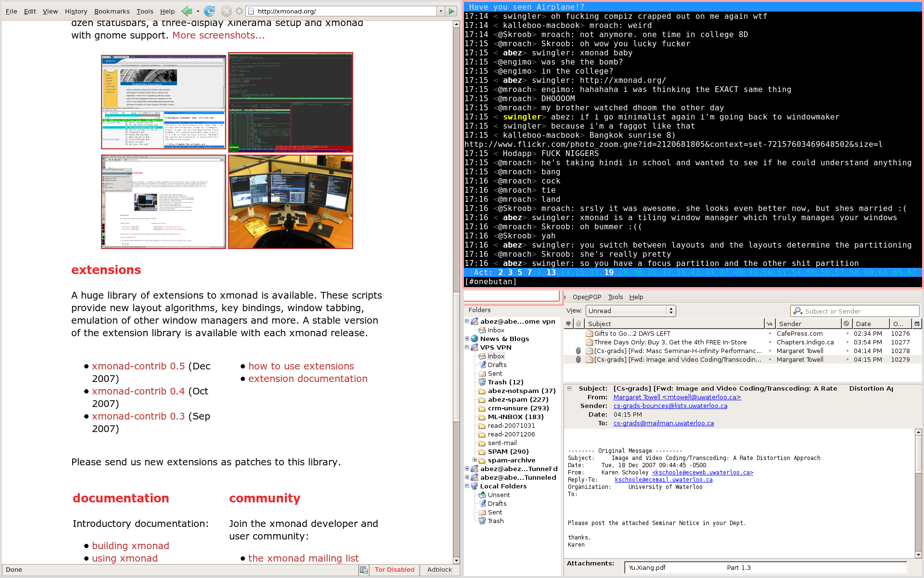Click the green Go arrow beside the URL
The image size is (924, 578).
451,11
